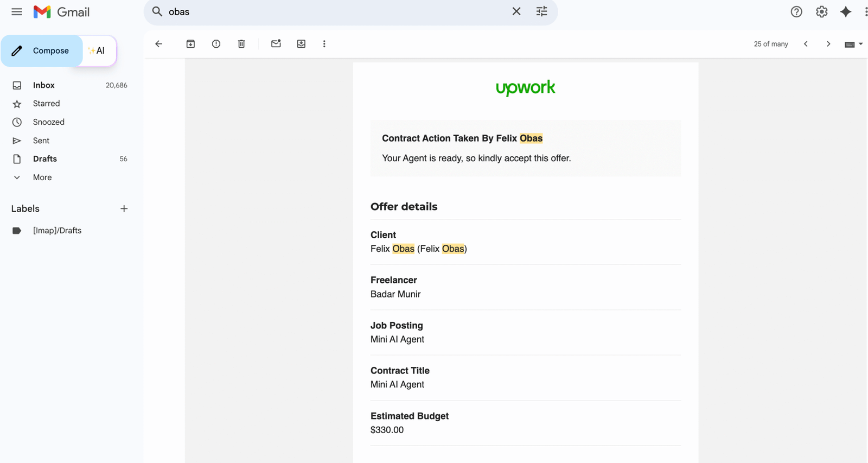Mark the email as unread
The height and width of the screenshot is (463, 868).
[x=276, y=44]
